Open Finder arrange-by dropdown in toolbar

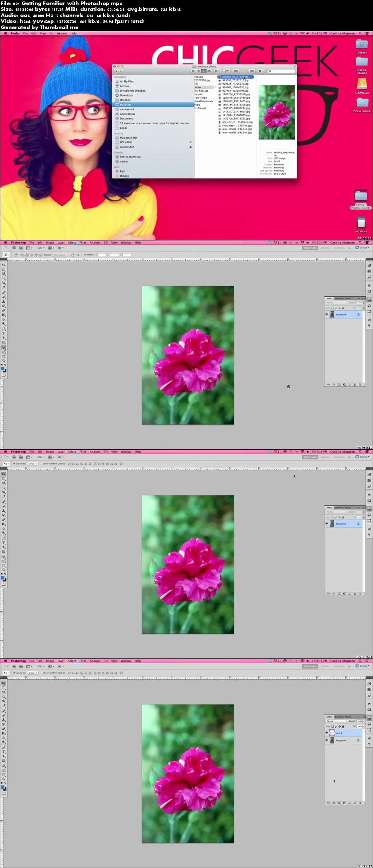click(x=217, y=71)
